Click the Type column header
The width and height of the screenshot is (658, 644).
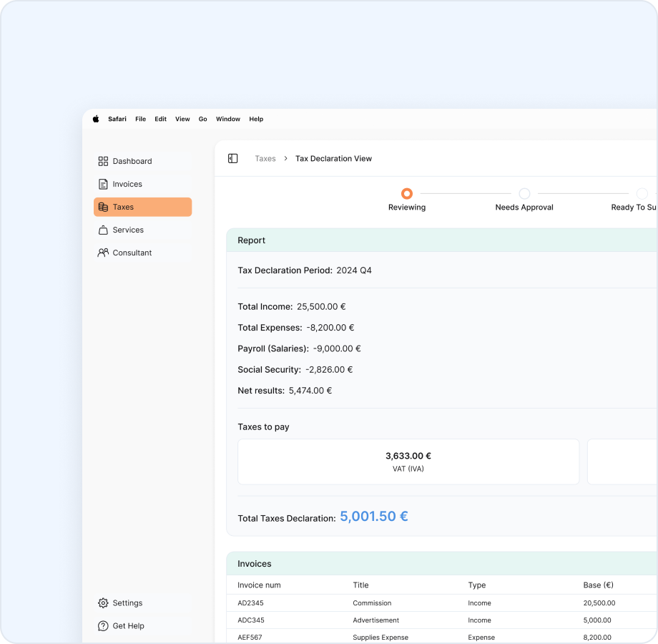click(x=477, y=585)
